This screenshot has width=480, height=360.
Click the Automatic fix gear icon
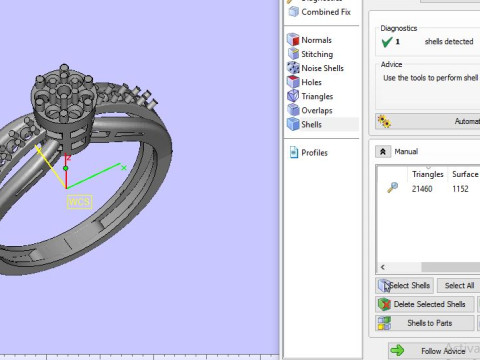(x=384, y=121)
